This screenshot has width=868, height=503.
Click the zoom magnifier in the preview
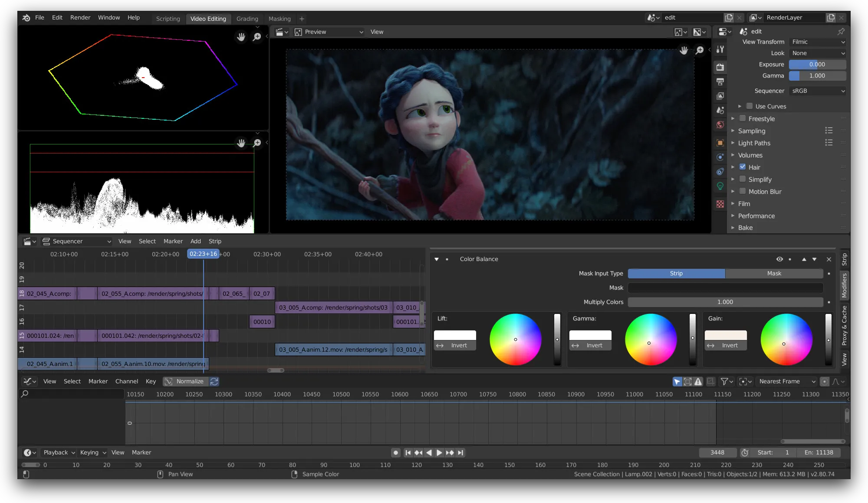(700, 50)
